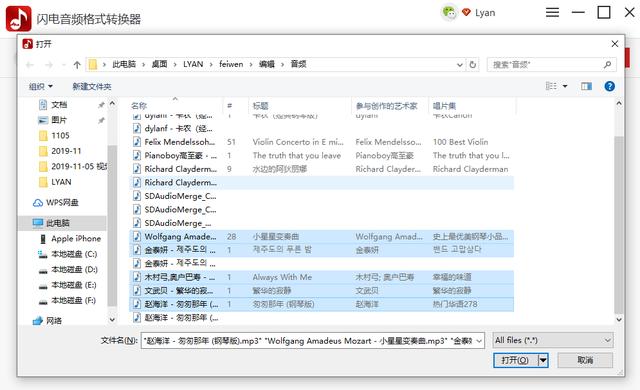Viewport: 640px width, 390px height.
Task: Click the 取消 button
Action: pos(585,360)
